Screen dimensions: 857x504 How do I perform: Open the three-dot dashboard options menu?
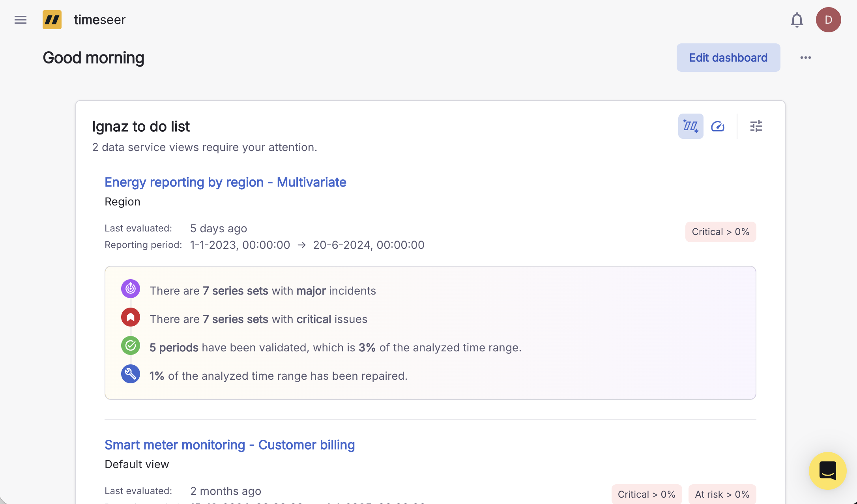click(x=805, y=58)
